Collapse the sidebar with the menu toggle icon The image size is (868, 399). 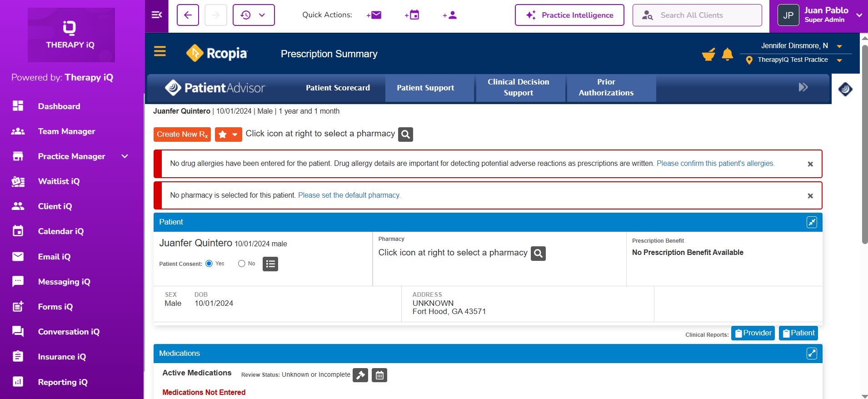[157, 15]
